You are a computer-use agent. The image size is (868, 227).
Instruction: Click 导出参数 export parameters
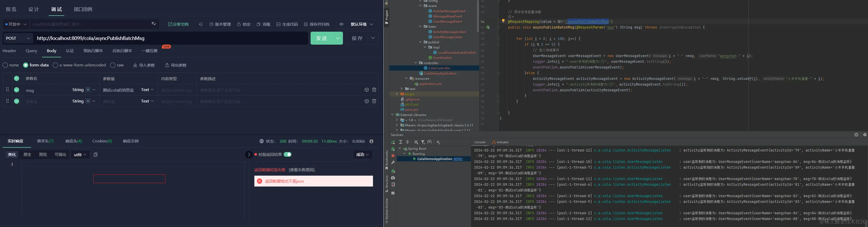point(176,65)
